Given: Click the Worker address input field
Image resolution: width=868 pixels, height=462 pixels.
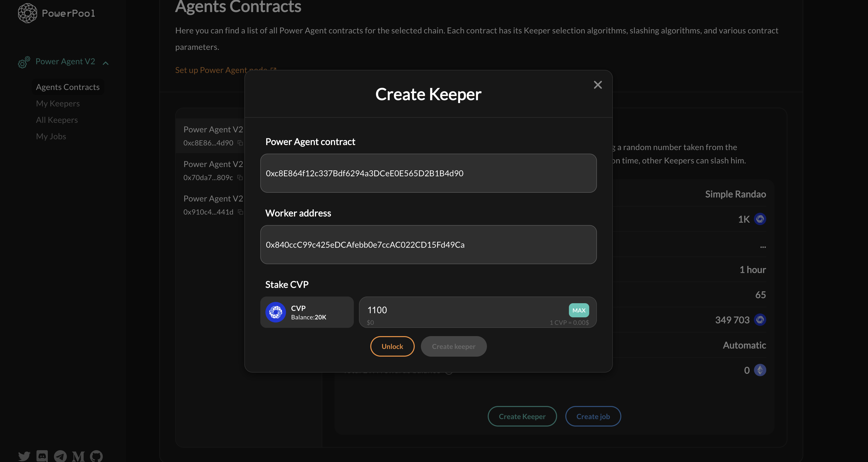Looking at the screenshot, I should click(x=428, y=245).
